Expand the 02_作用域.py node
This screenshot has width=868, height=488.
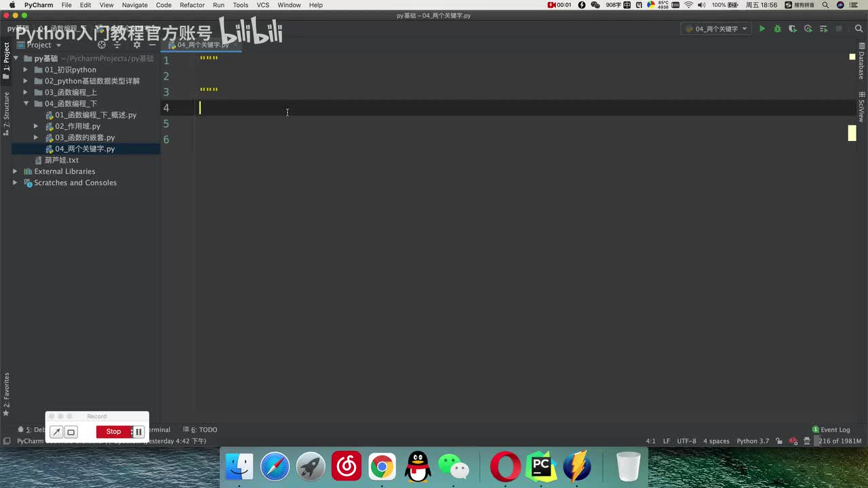point(36,126)
